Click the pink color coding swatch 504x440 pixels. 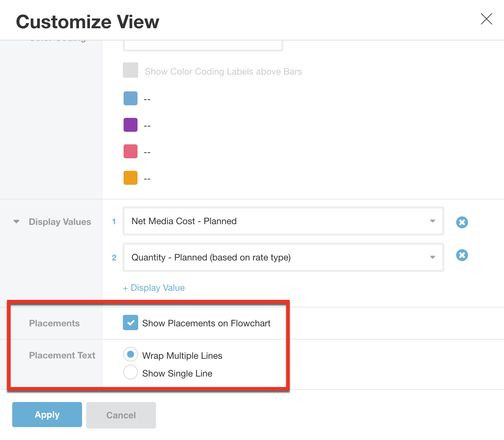point(130,151)
